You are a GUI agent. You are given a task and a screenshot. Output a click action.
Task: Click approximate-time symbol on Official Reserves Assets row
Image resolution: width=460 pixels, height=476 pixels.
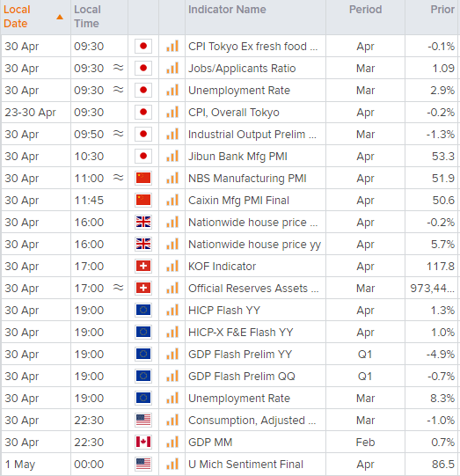pyautogui.click(x=119, y=287)
